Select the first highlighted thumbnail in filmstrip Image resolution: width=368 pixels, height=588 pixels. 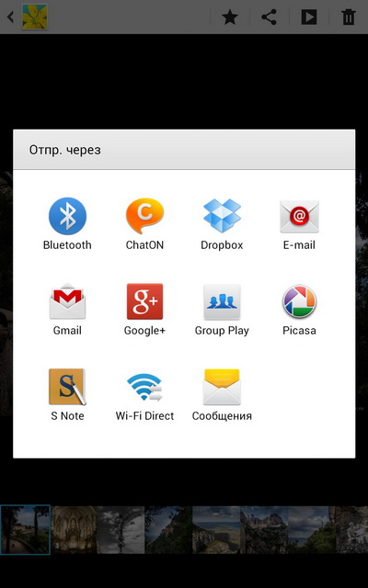tap(25, 529)
